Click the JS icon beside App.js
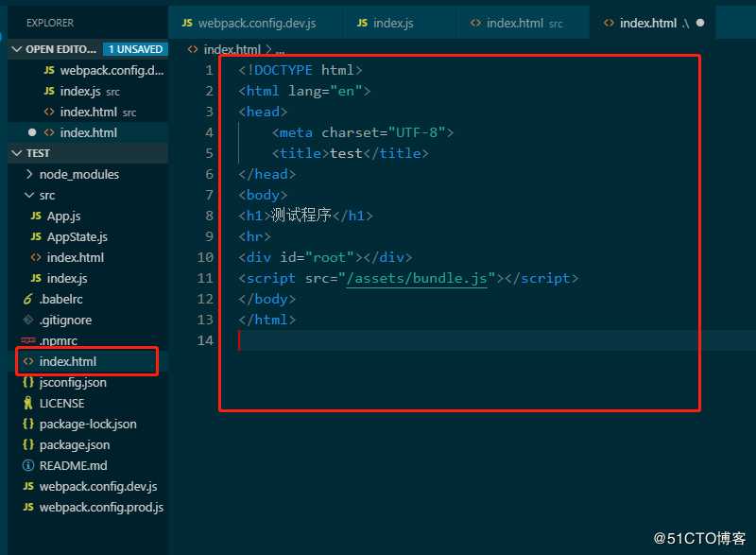 point(36,216)
